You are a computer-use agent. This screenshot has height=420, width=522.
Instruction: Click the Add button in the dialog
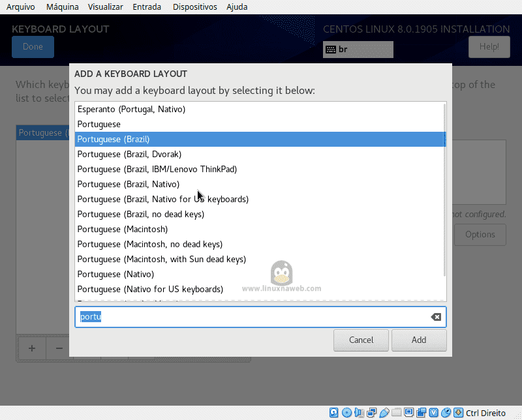coord(419,340)
